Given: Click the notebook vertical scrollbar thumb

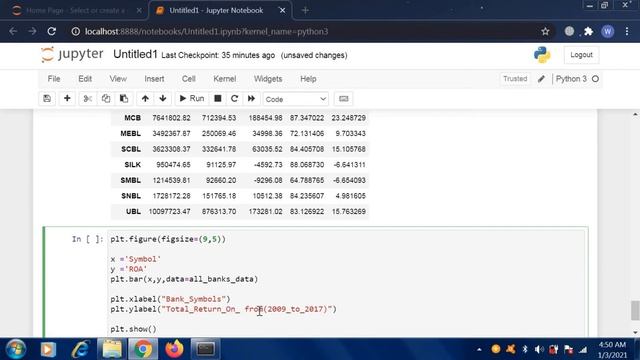Looking at the screenshot, I should 635,310.
